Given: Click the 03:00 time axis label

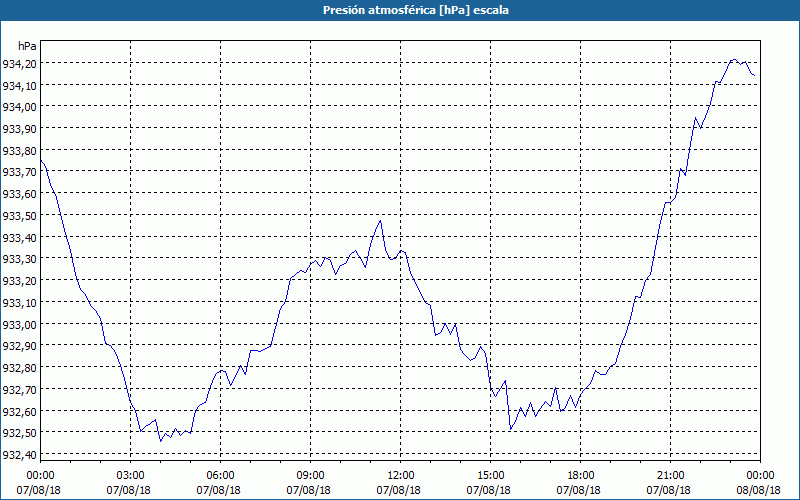Looking at the screenshot, I should tap(131, 476).
